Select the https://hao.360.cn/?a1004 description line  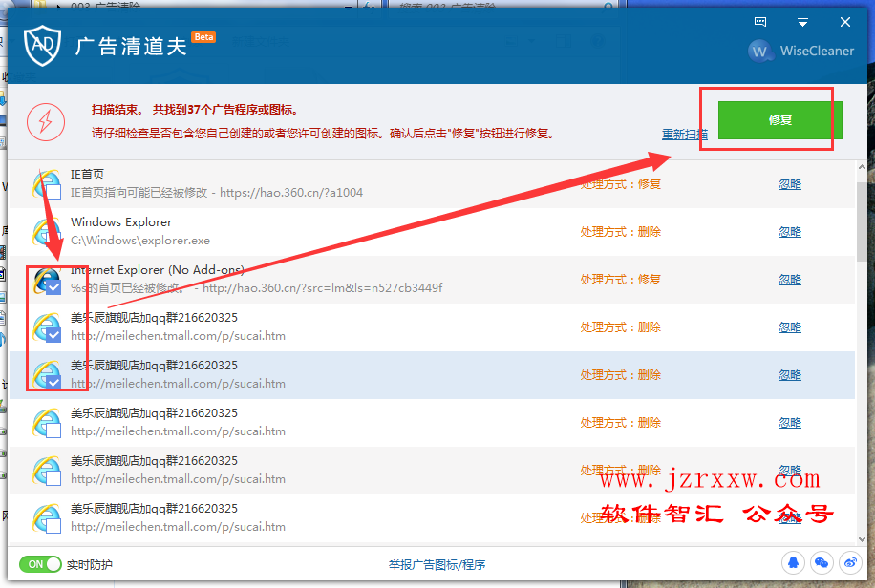pos(217,193)
